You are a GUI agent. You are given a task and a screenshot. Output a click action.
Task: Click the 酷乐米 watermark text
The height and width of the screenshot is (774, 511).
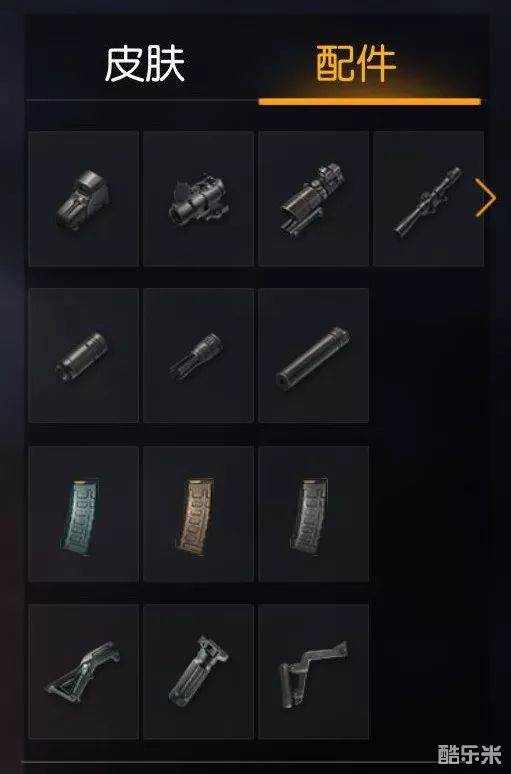click(469, 754)
